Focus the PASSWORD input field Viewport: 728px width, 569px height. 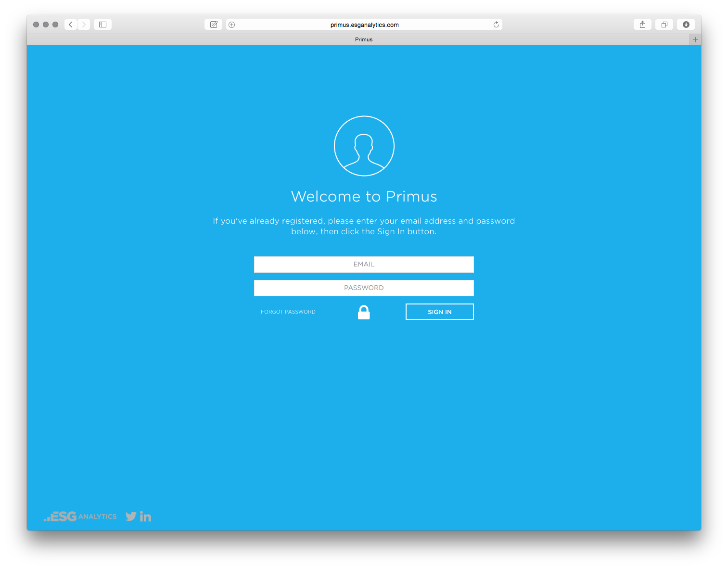click(x=364, y=288)
